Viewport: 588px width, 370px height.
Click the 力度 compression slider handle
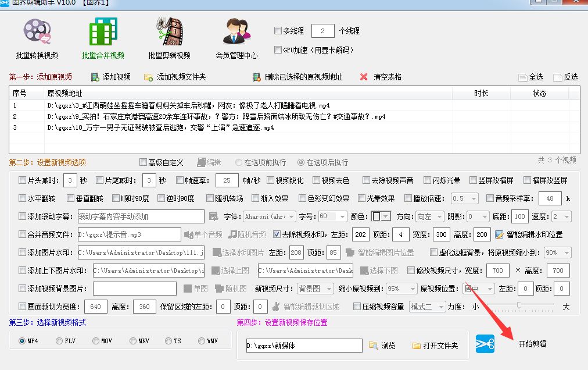click(519, 305)
